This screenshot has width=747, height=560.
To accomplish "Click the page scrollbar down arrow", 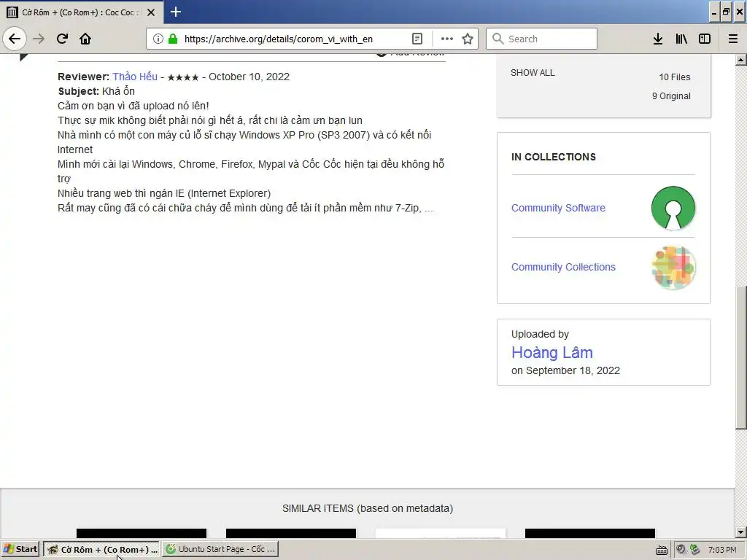I will tap(741, 532).
